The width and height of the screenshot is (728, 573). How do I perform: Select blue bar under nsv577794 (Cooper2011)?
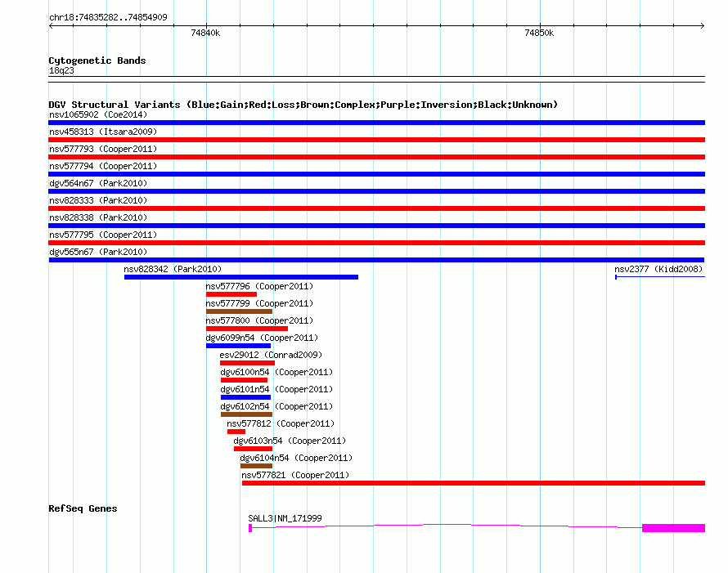coord(376,174)
